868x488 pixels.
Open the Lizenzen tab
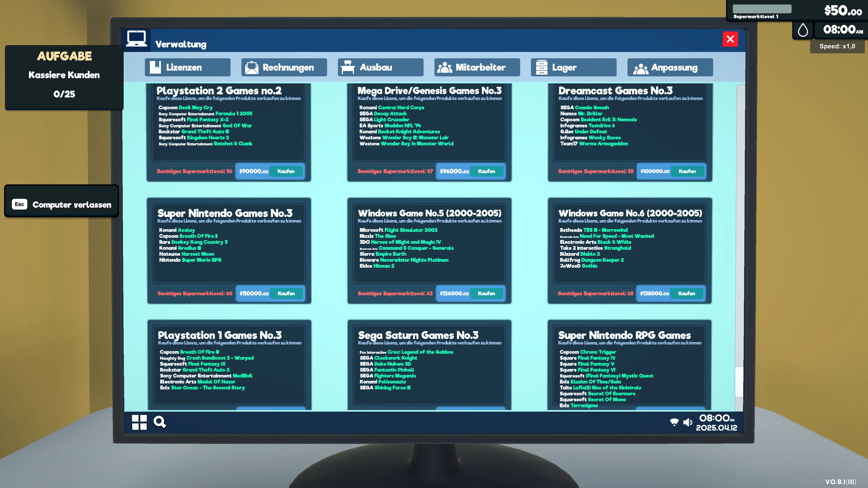pyautogui.click(x=188, y=67)
